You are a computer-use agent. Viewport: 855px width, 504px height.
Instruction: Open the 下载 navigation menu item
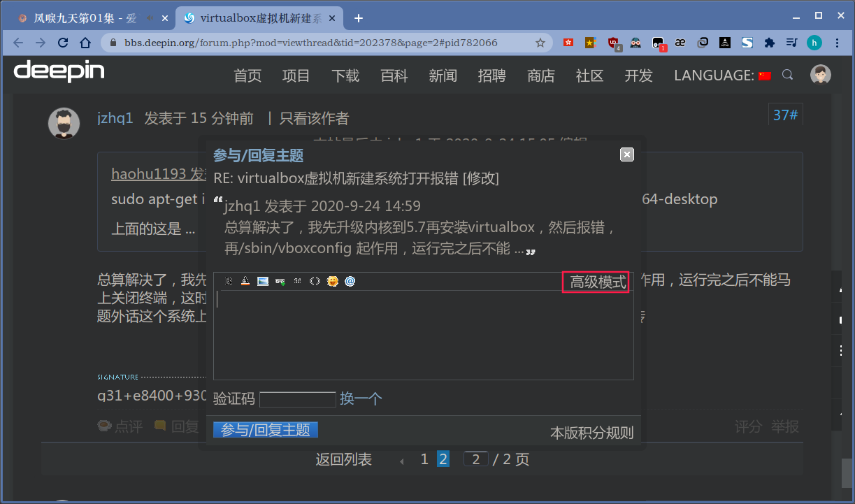click(345, 75)
